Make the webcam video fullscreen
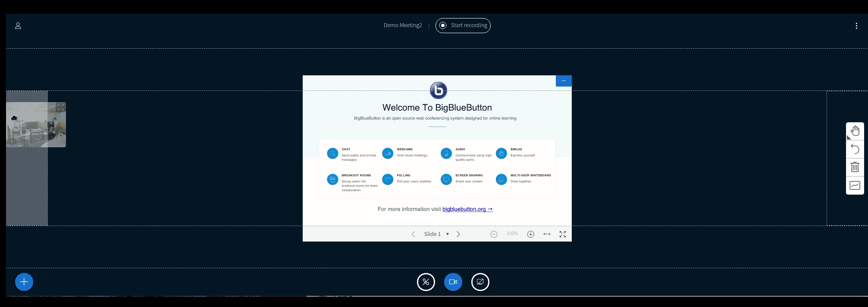This screenshot has width=868, height=307. (x=60, y=107)
